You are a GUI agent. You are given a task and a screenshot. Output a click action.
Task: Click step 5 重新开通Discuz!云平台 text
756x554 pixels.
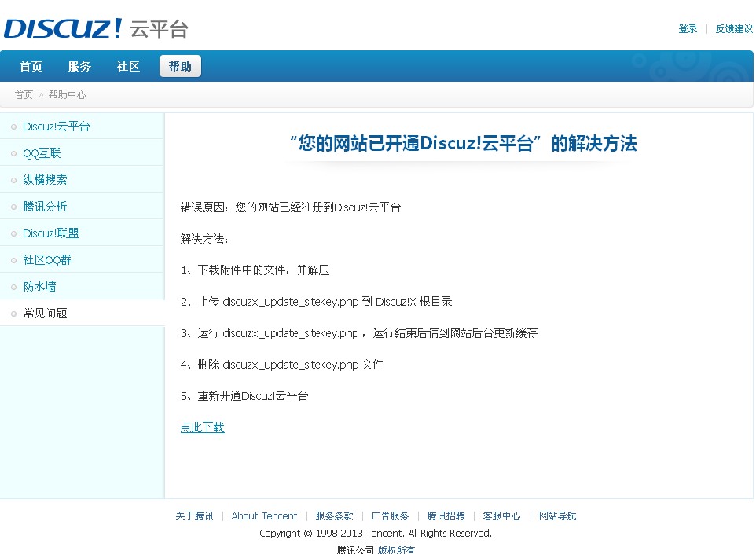point(244,396)
